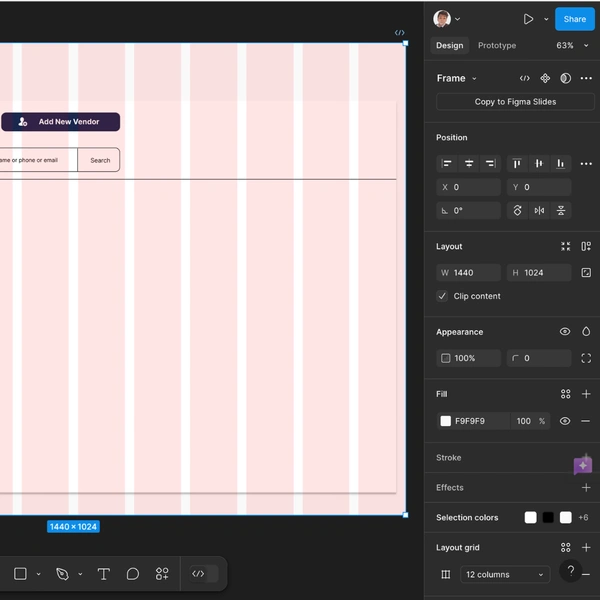Open layout grid settings columns icon
The image size is (600, 600).
445,574
